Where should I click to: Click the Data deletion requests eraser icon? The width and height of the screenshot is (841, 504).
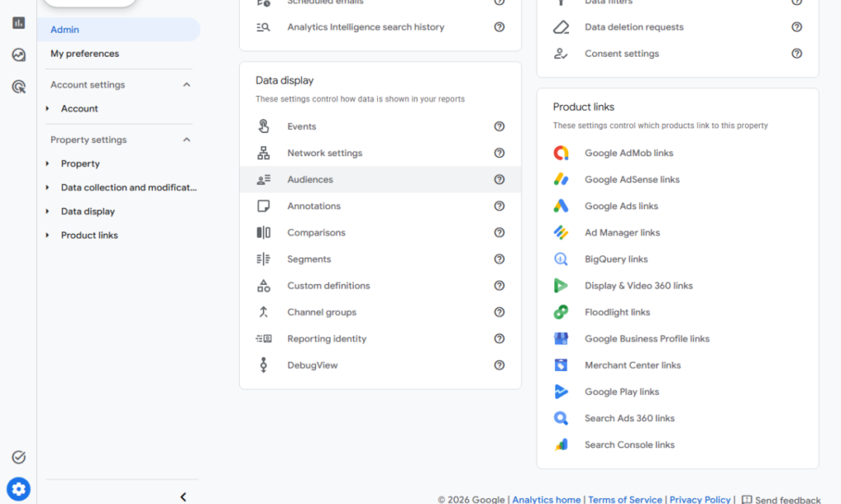(x=561, y=27)
